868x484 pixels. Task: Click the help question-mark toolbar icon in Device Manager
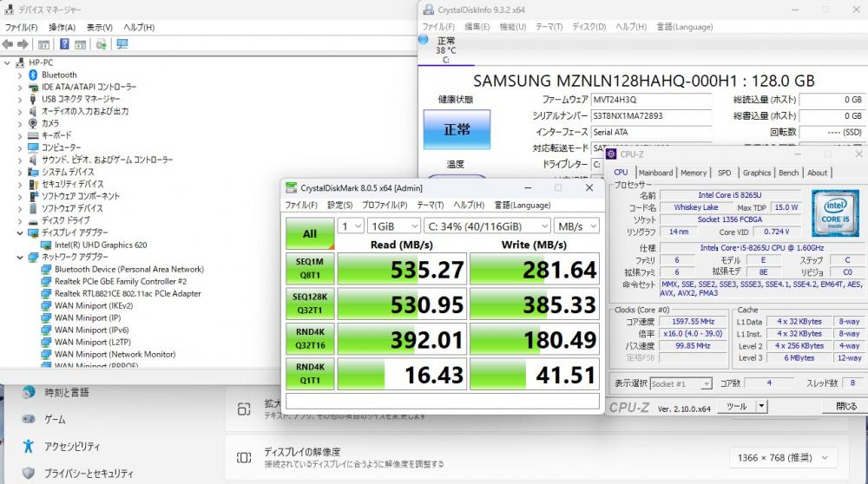point(65,44)
